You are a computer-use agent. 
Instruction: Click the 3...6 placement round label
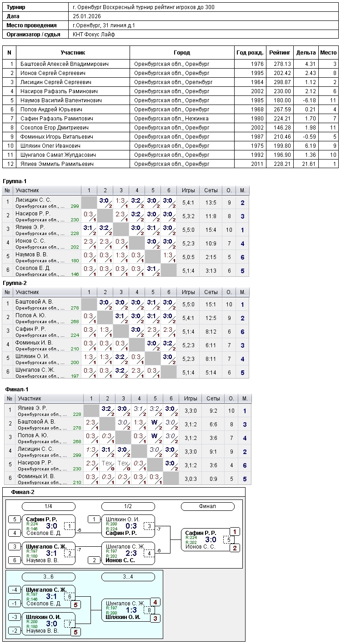pyautogui.click(x=49, y=577)
